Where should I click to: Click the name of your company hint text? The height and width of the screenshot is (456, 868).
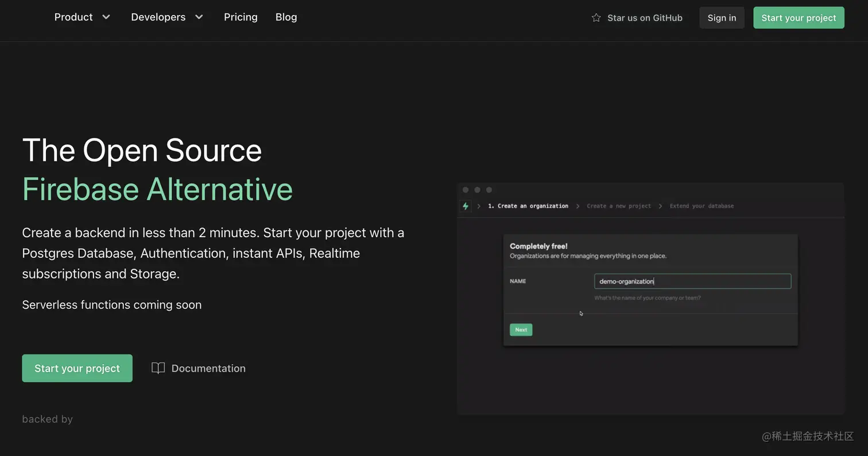(x=648, y=297)
